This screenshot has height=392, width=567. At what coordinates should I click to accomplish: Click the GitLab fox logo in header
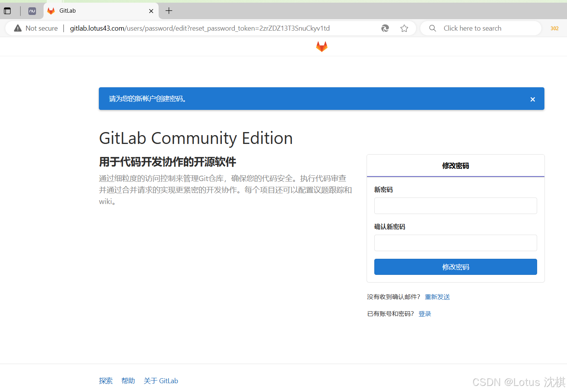coord(321,47)
